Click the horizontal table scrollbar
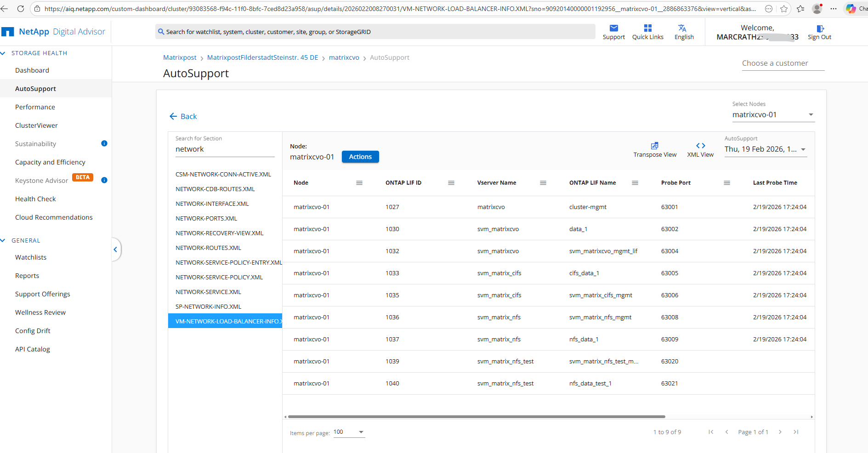This screenshot has width=868, height=453. pyautogui.click(x=476, y=417)
